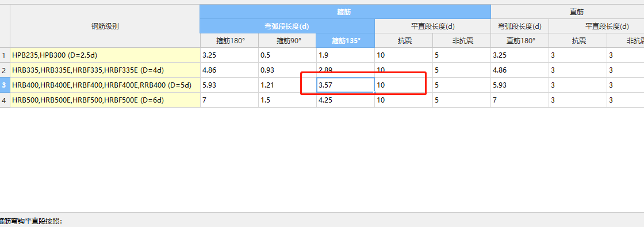Click the HPB235,HPB300 (D=2.5d) row label
644x227 pixels.
pos(105,55)
